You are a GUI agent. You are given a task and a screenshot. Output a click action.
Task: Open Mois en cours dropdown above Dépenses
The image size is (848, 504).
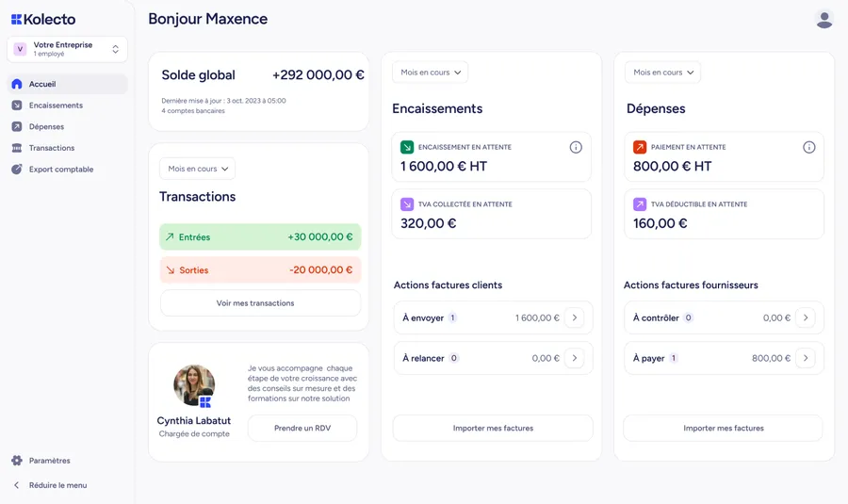pyautogui.click(x=662, y=73)
